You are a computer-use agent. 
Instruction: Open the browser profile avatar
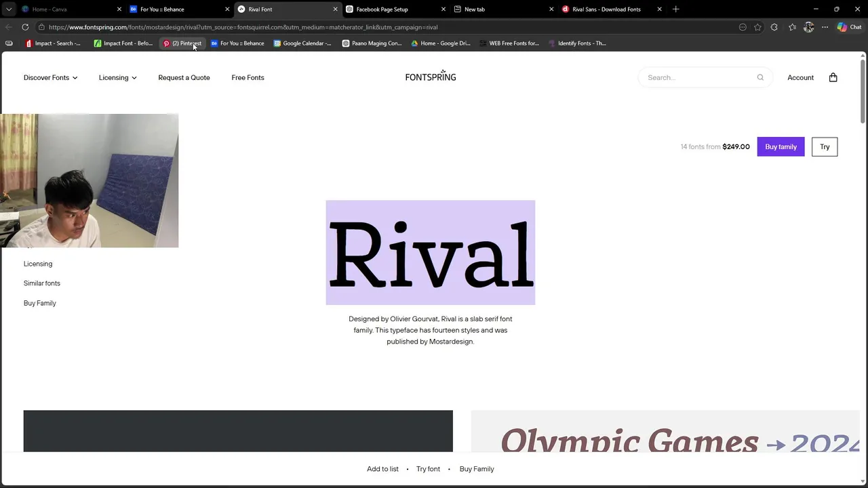click(808, 27)
